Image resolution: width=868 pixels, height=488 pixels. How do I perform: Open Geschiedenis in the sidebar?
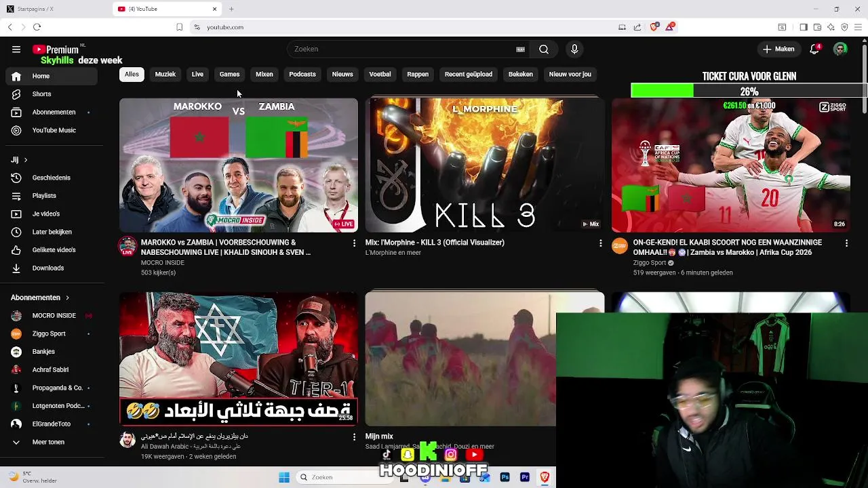pos(53,178)
